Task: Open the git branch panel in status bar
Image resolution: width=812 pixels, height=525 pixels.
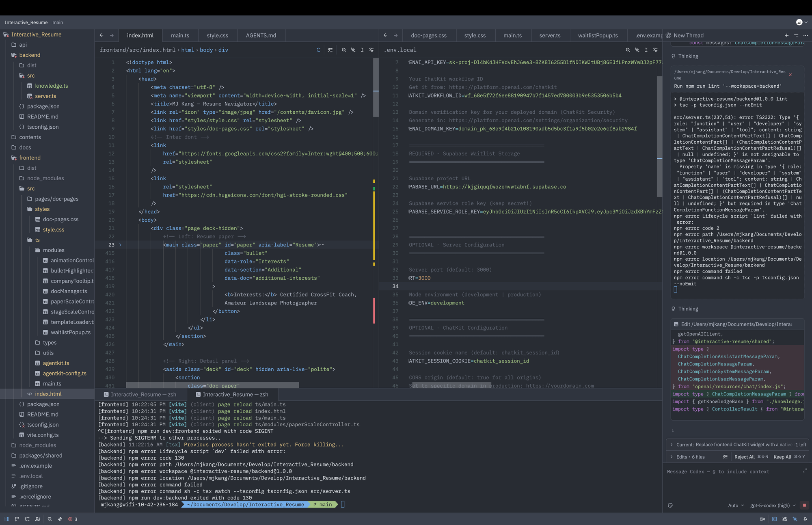Action: [x=17, y=519]
